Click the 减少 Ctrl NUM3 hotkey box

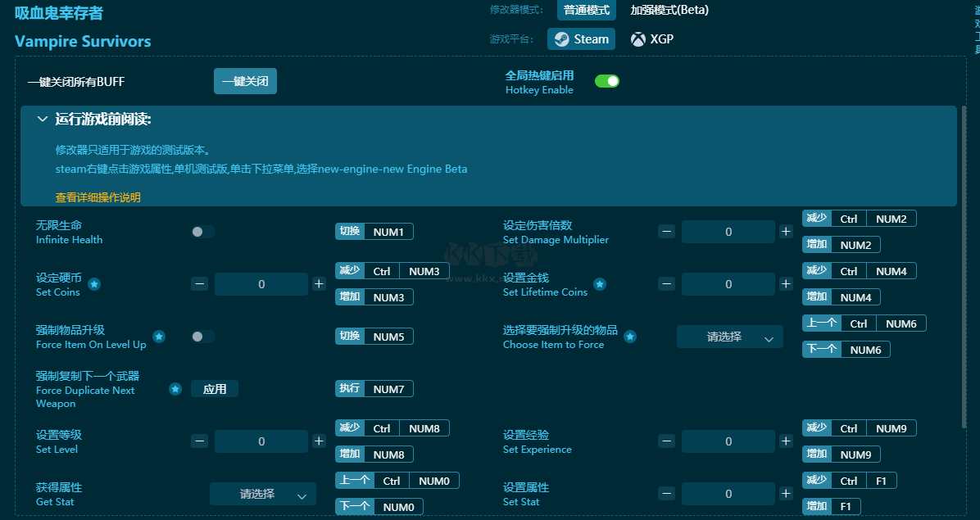(392, 271)
